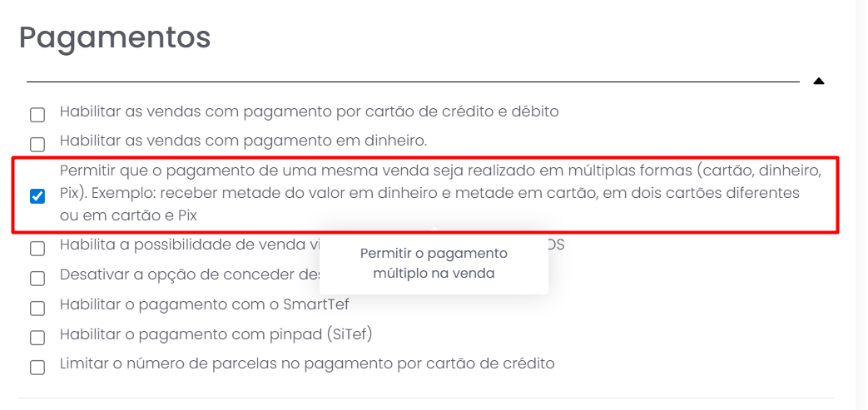
Task: Click the 'Limitar o número de parcelas' label
Action: click(306, 363)
